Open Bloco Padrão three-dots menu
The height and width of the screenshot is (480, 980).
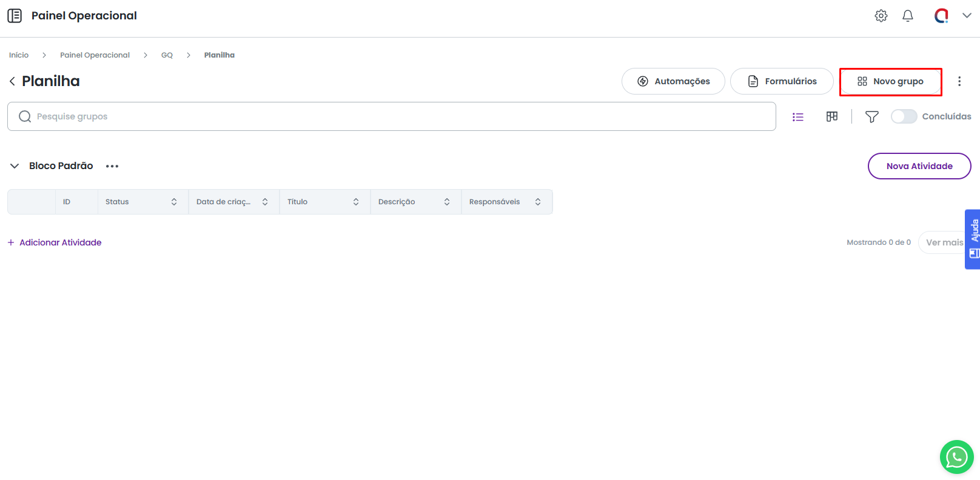(x=112, y=166)
